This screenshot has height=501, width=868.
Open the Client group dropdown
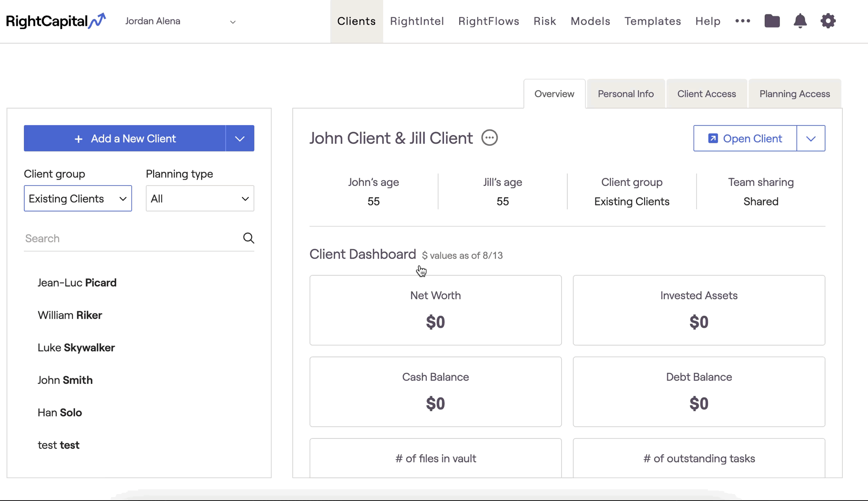[x=78, y=198]
